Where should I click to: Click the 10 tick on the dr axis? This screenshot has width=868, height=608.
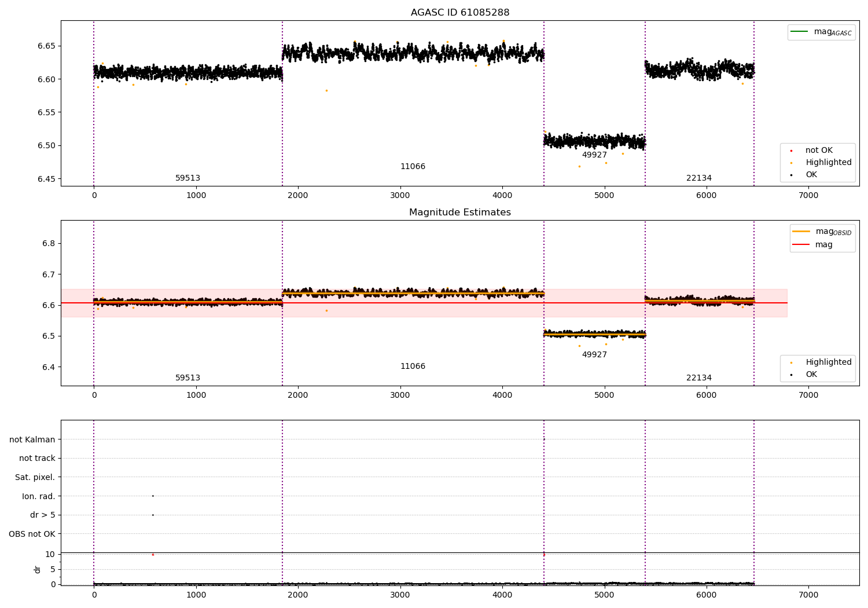pos(50,555)
